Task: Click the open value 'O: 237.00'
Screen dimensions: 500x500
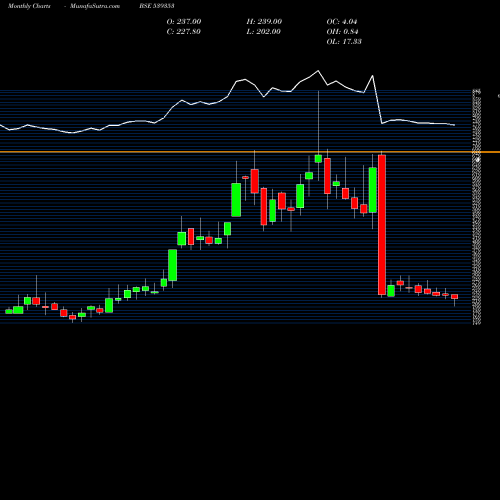Action: click(184, 22)
